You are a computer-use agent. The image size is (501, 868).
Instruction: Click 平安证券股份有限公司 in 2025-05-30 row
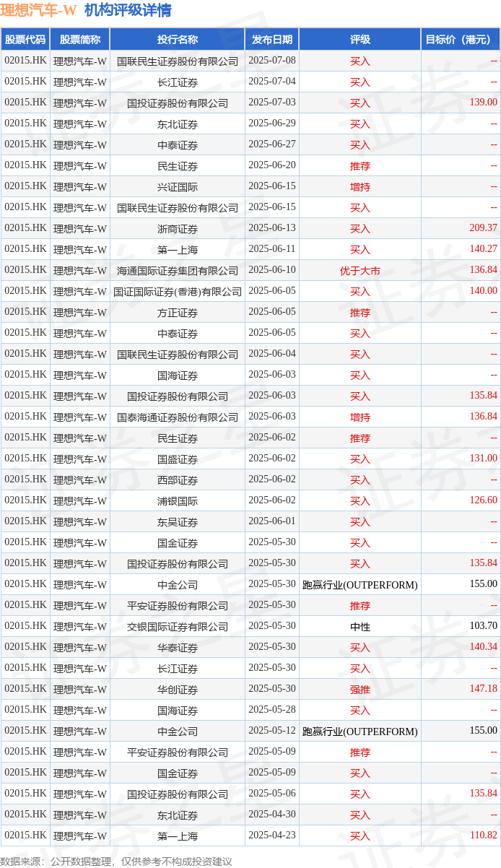point(178,606)
